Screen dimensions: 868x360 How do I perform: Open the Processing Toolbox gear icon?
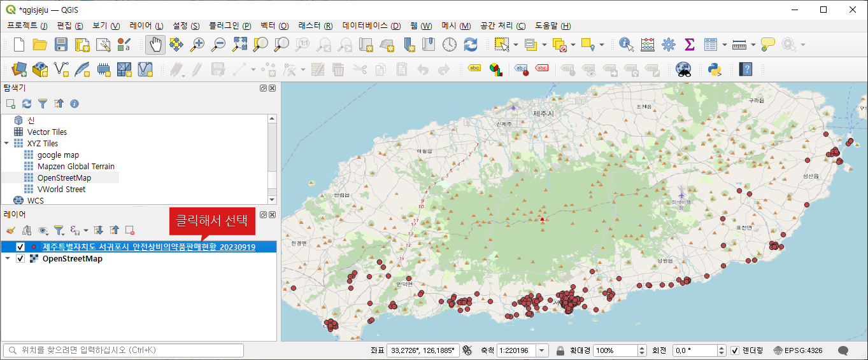click(x=668, y=45)
